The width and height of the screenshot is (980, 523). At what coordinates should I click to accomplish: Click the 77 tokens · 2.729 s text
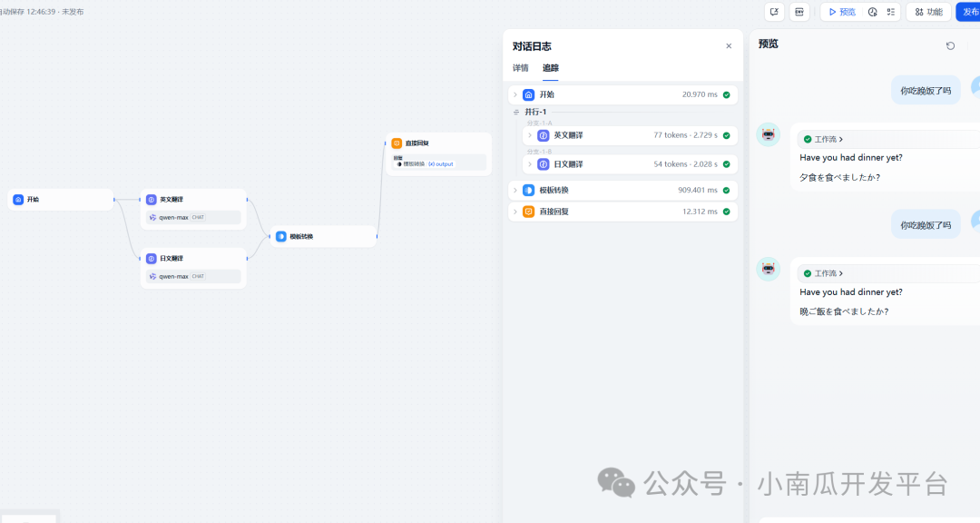pos(686,135)
